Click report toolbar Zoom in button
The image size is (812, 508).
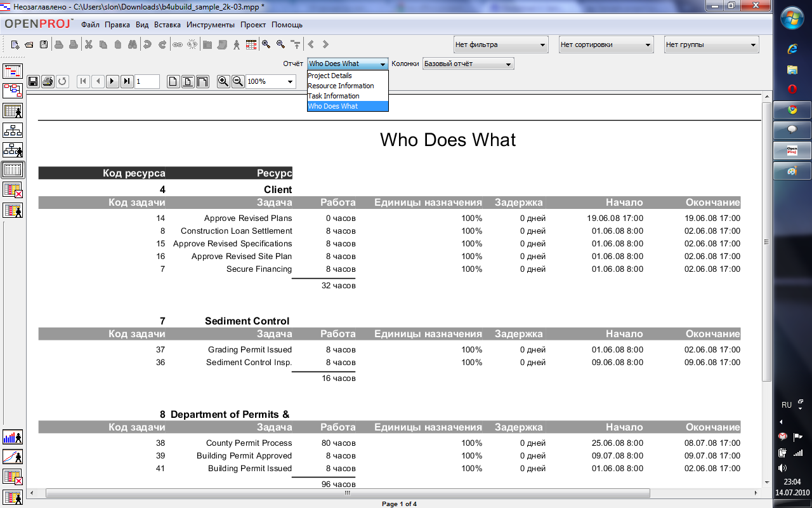(x=223, y=81)
